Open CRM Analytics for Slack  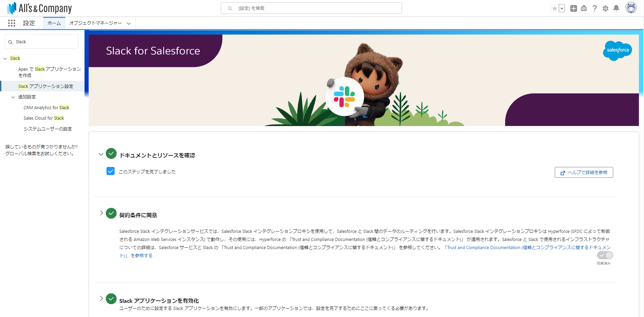click(46, 107)
